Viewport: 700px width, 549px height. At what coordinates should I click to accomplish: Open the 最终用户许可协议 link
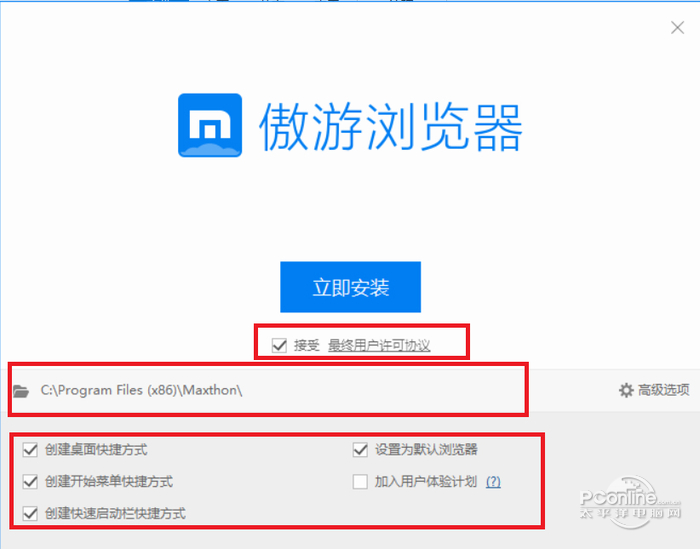point(379,345)
